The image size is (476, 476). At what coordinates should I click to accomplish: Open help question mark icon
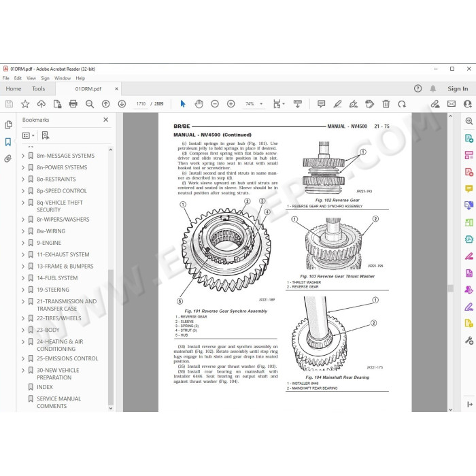[418, 88]
